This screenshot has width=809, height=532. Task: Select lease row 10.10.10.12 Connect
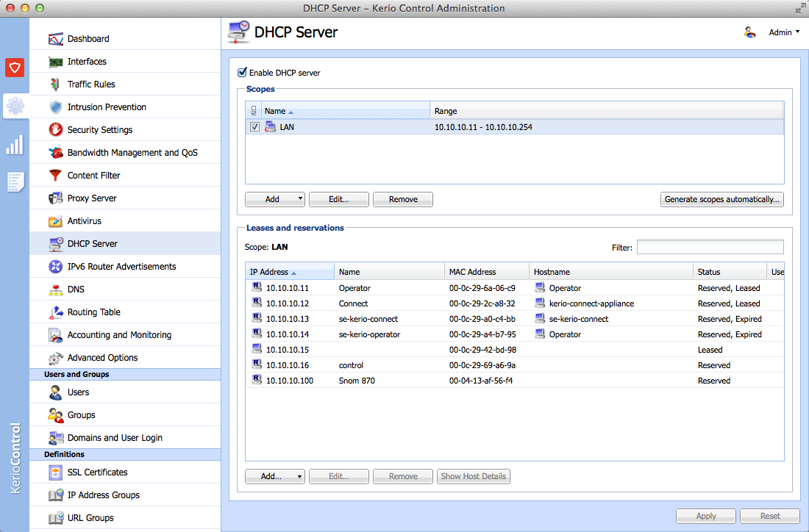[x=514, y=303]
